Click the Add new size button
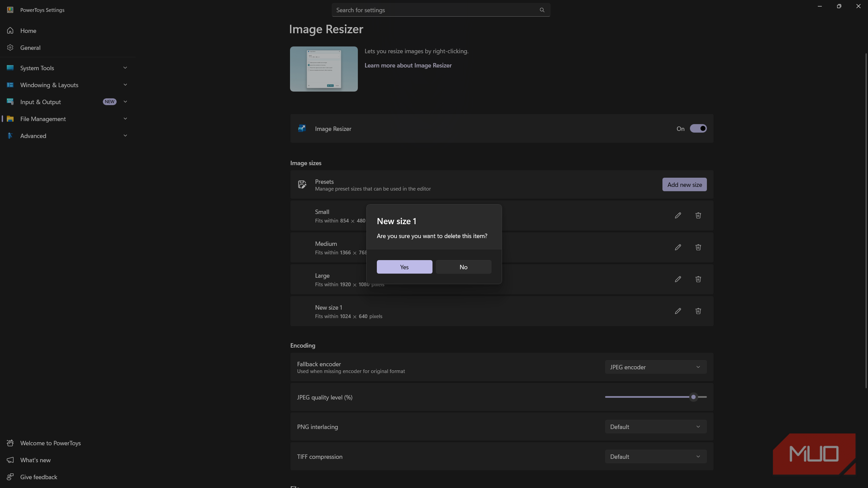 pyautogui.click(x=684, y=184)
